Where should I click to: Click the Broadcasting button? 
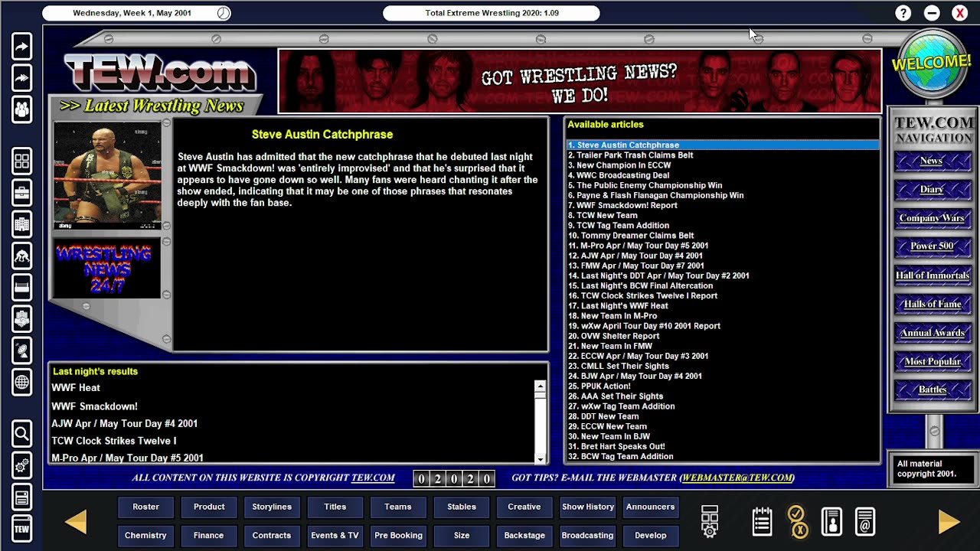click(588, 536)
